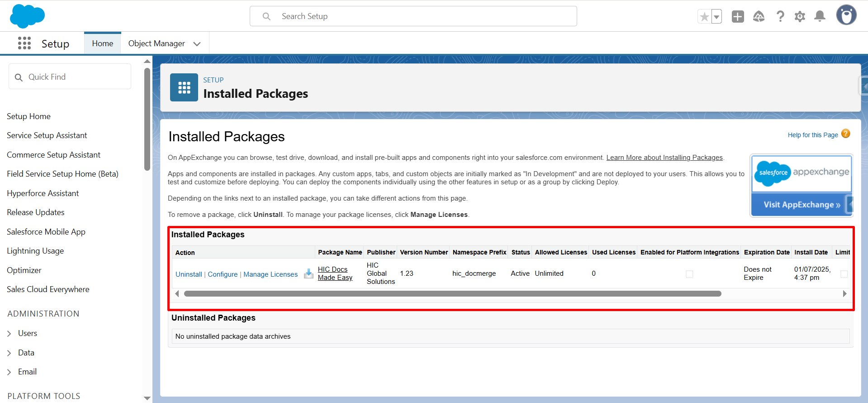Image resolution: width=868 pixels, height=403 pixels.
Task: Open Learn More about Installing Packages link
Action: 664,158
